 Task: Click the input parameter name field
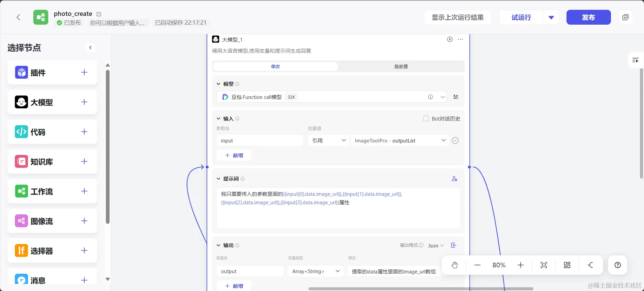point(260,140)
